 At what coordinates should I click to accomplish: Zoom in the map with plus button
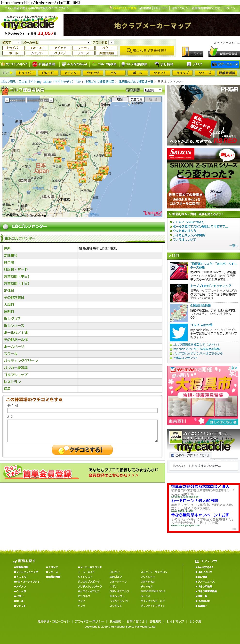[x=51, y=100]
